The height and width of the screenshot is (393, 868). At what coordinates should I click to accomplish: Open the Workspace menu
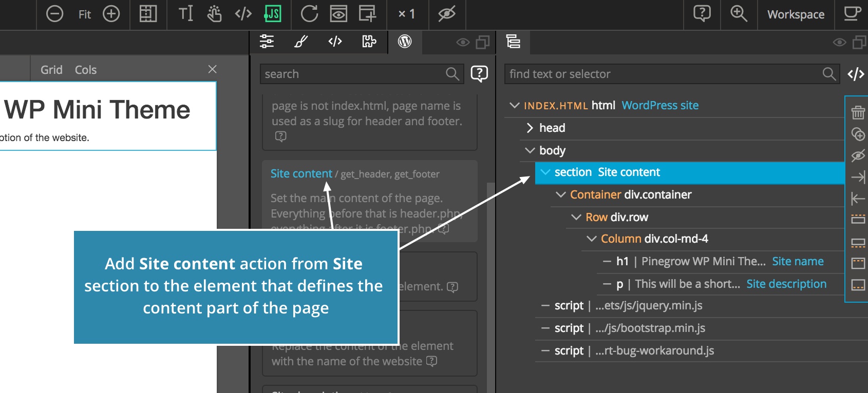pyautogui.click(x=796, y=14)
